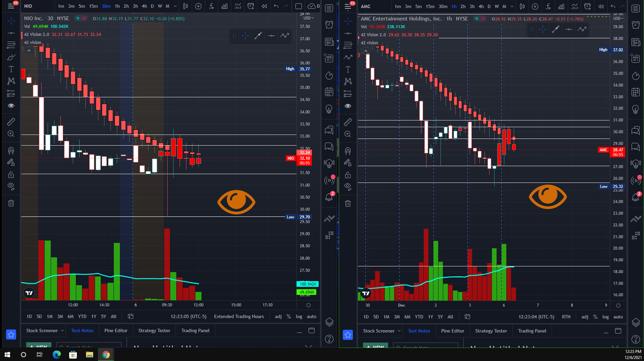Hide all drawings eye icon in AMC toolbar
The height and width of the screenshot is (361, 644).
pos(348,186)
